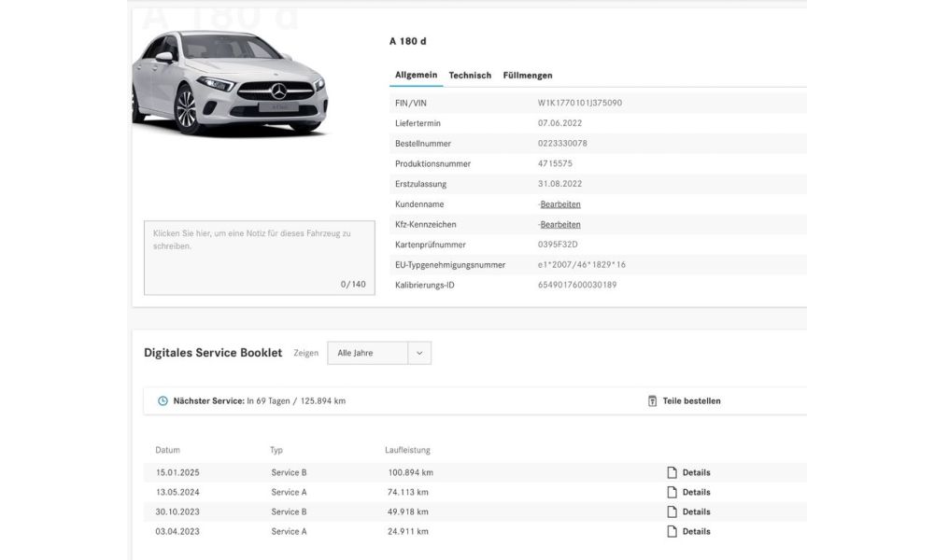Click the Teile bestellen clipboard icon

[x=652, y=401]
